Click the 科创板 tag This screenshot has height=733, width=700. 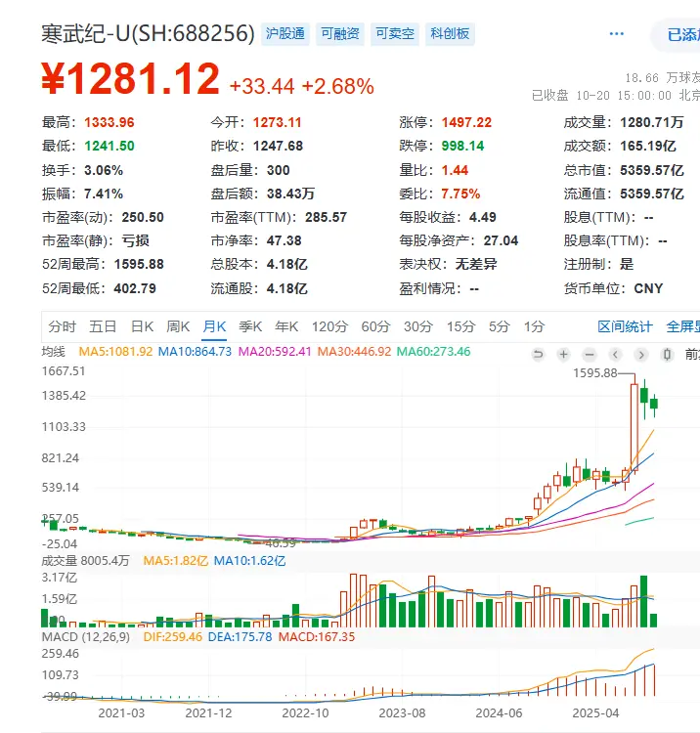point(450,33)
